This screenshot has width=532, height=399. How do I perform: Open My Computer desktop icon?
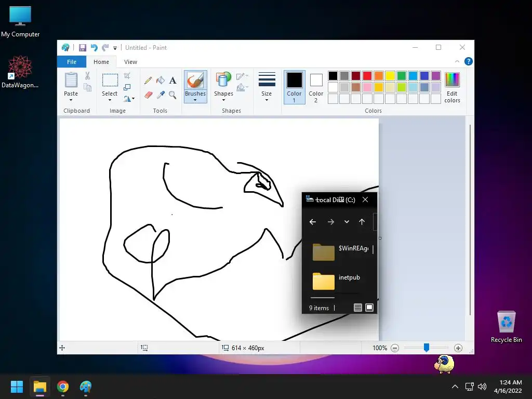point(20,22)
